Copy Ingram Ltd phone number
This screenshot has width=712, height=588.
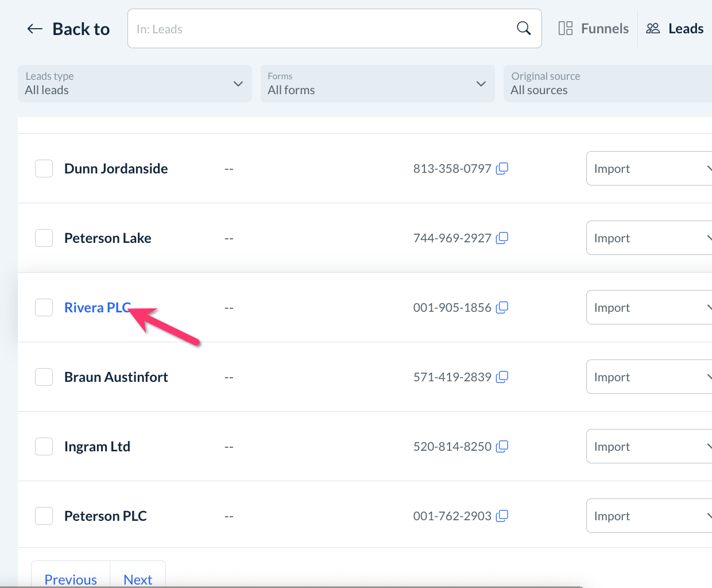502,446
